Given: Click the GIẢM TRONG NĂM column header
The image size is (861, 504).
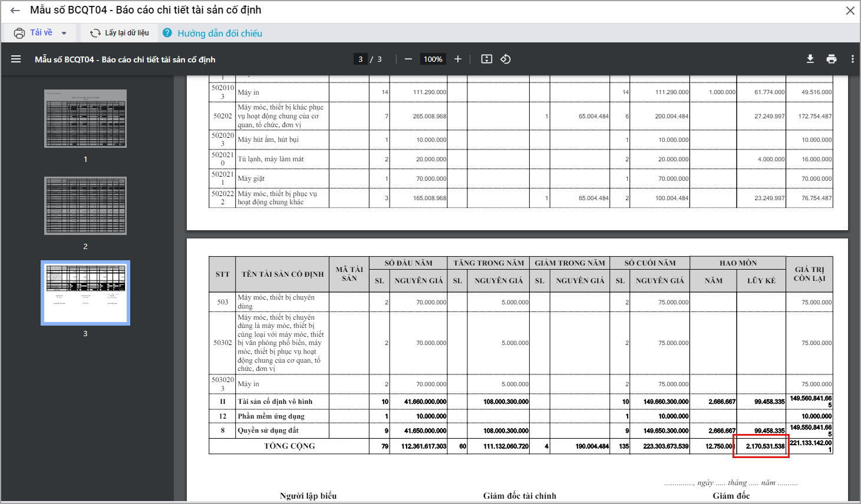Looking at the screenshot, I should click(570, 263).
